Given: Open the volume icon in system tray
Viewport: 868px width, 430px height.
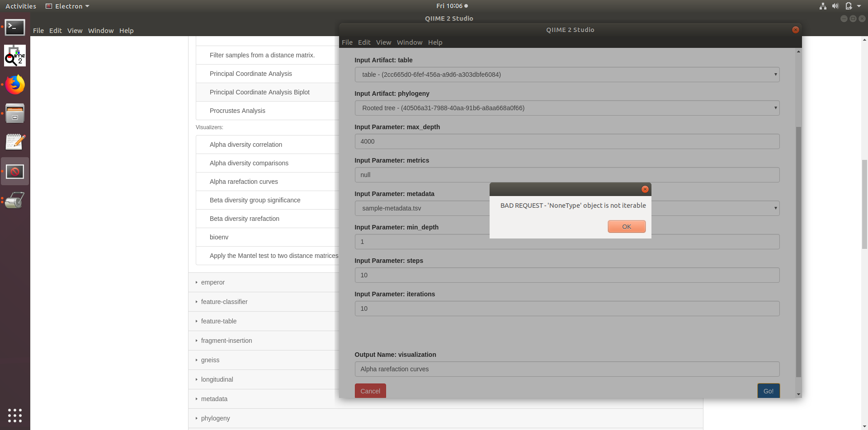Looking at the screenshot, I should click(x=835, y=6).
